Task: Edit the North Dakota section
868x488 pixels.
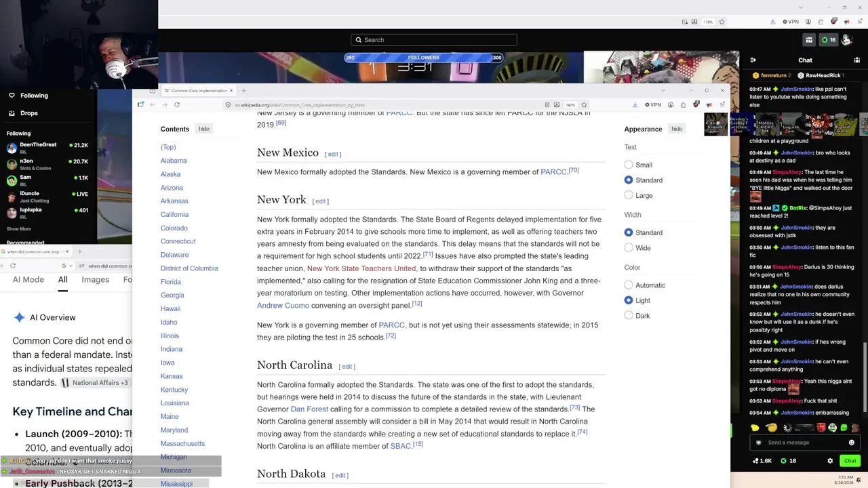Action: 340,476
